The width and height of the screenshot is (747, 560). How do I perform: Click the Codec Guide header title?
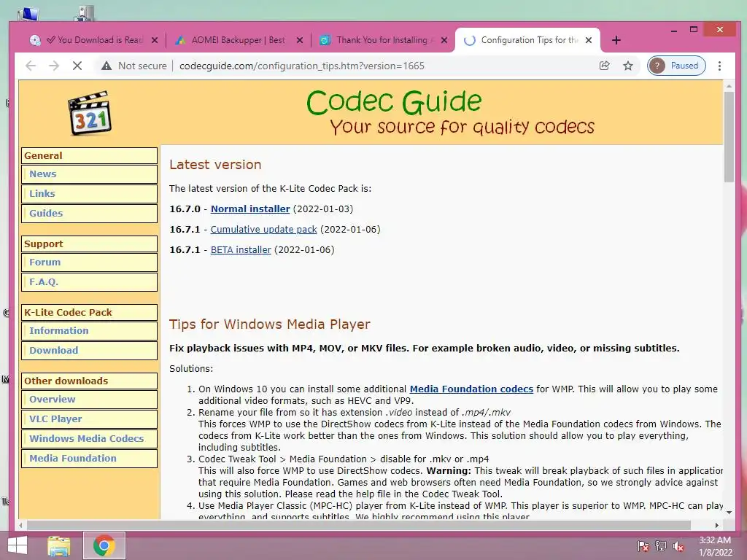393,102
